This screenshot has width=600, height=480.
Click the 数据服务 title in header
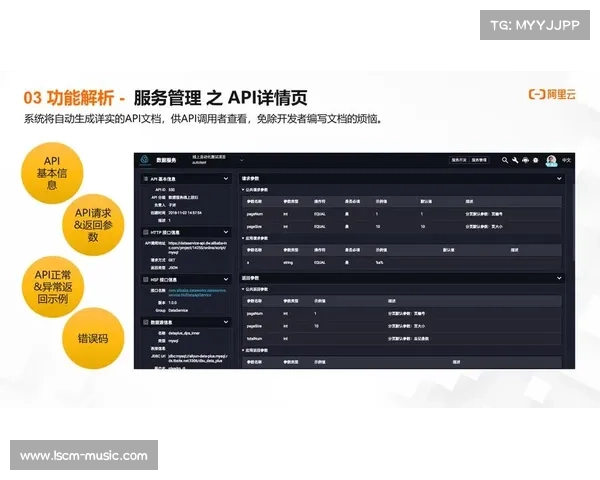pos(166,160)
